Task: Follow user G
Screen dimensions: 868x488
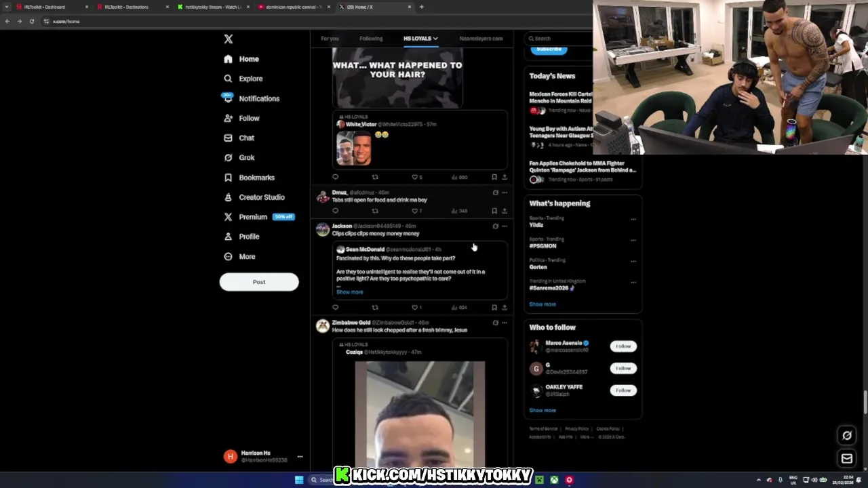Action: [623, 368]
